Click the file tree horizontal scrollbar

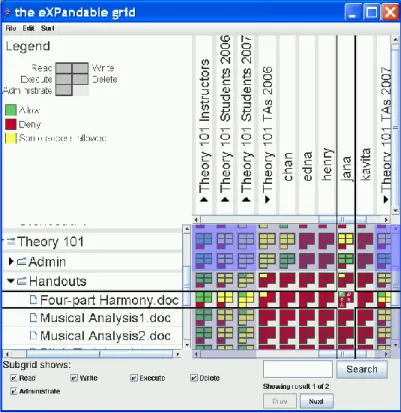[x=92, y=354]
